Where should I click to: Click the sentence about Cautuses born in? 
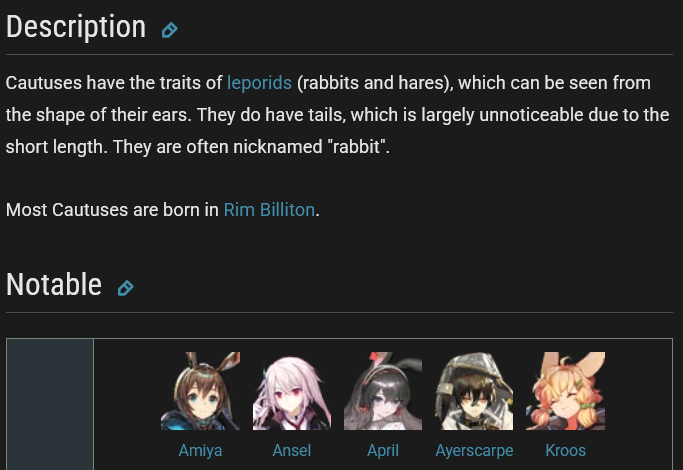(162, 210)
